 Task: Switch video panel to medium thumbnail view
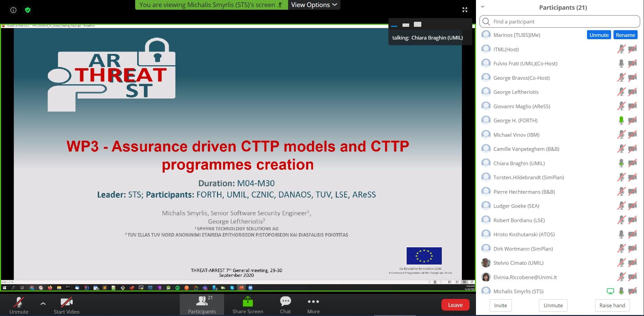406,25
